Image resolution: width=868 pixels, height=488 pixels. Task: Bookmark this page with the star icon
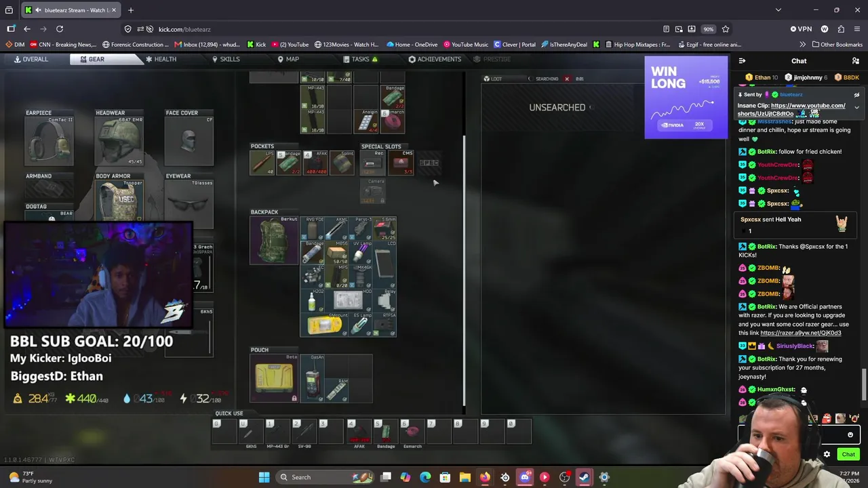tap(726, 29)
